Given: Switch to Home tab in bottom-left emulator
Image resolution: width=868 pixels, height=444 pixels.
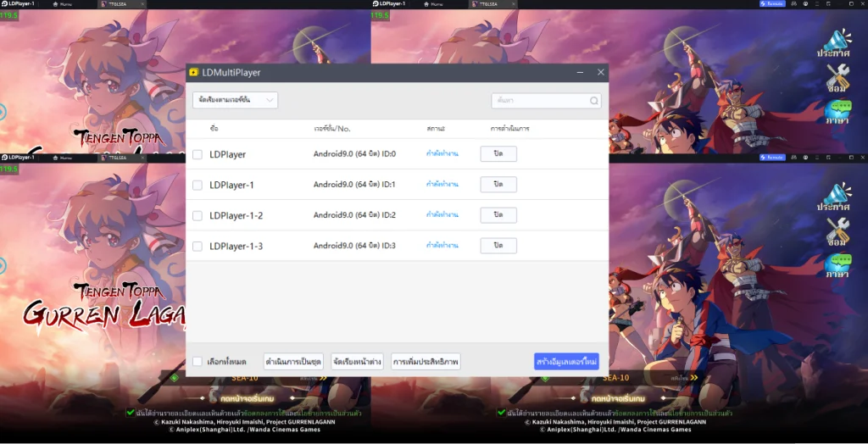Looking at the screenshot, I should point(62,158).
